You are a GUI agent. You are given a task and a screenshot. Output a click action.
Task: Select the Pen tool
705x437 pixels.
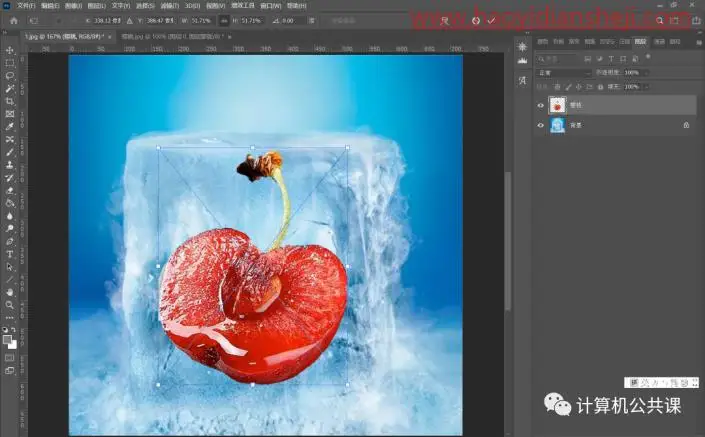click(9, 241)
